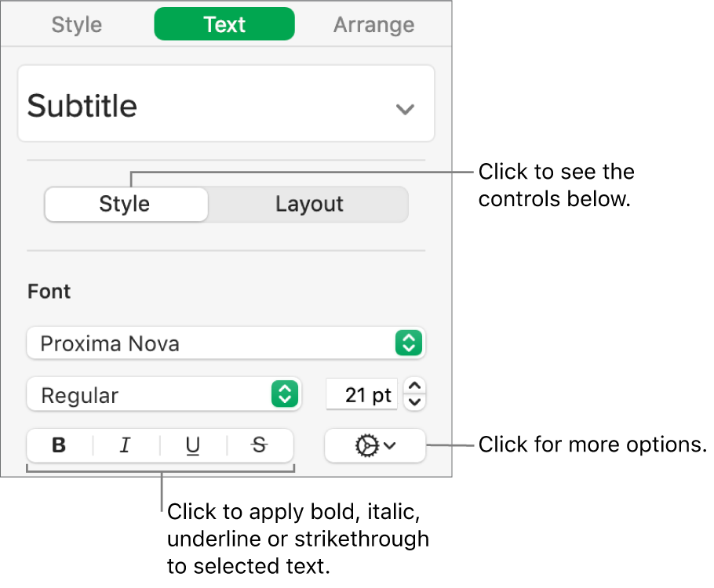Click the chevron beside the gear icon

[390, 446]
